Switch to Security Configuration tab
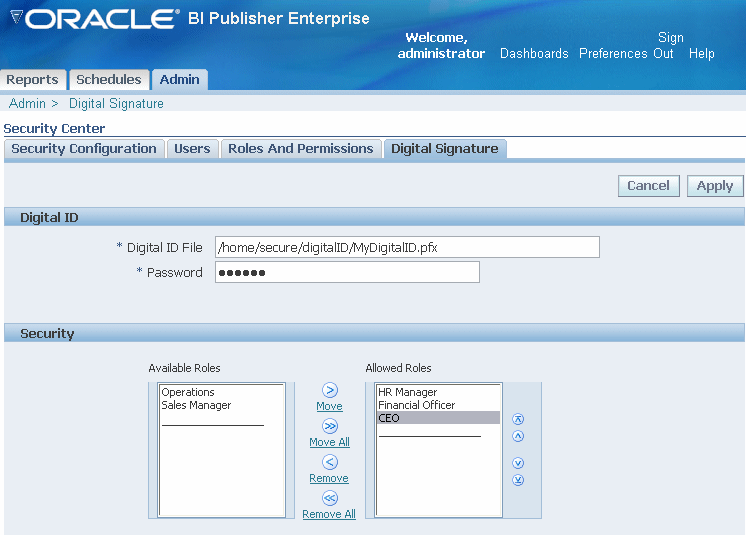 [x=84, y=148]
